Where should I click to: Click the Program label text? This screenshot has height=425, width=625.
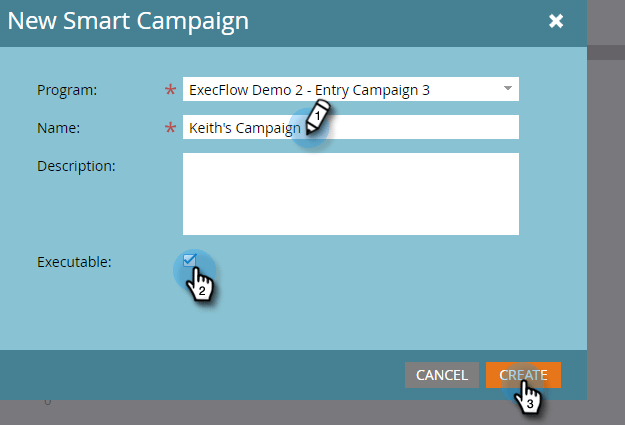tap(67, 90)
